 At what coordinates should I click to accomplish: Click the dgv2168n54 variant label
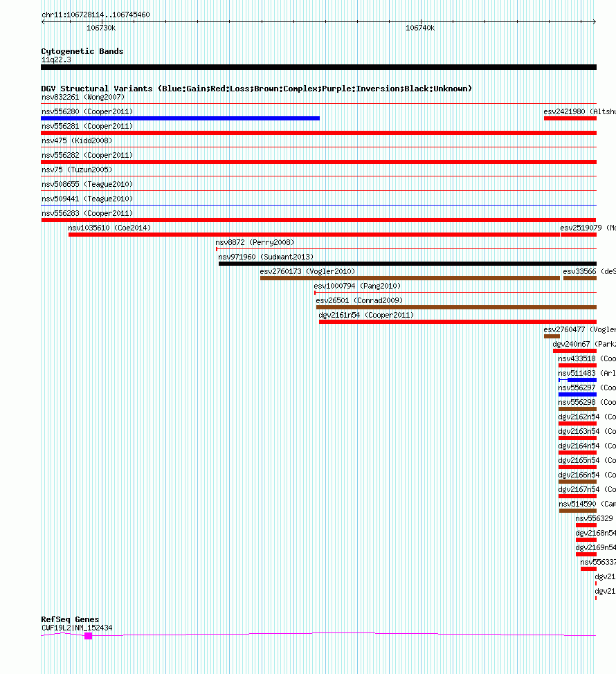click(595, 534)
